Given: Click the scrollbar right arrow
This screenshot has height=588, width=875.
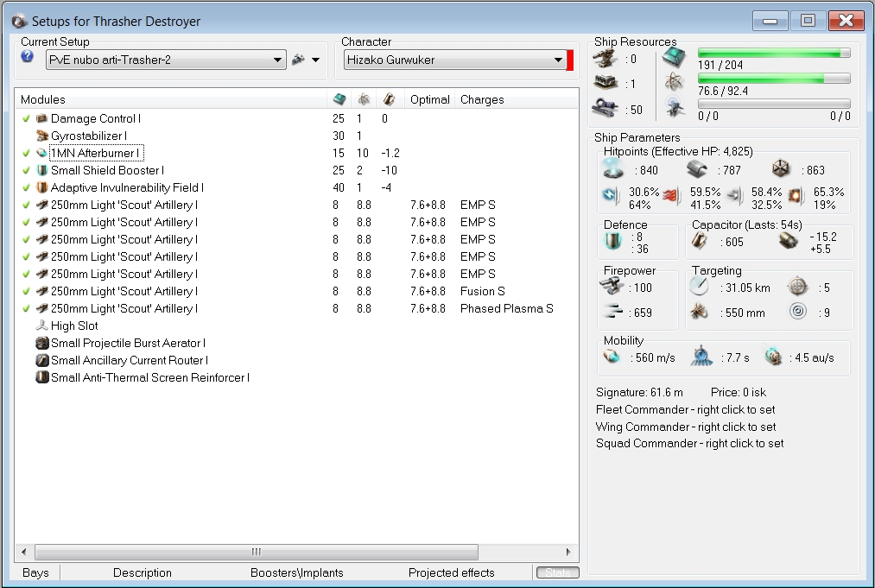Looking at the screenshot, I should point(568,552).
